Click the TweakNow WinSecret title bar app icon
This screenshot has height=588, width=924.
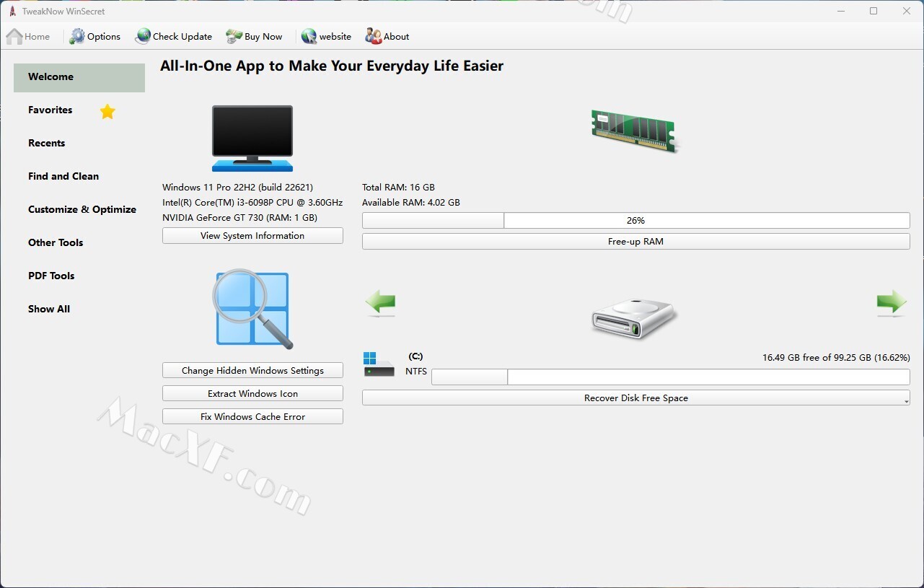pyautogui.click(x=12, y=11)
